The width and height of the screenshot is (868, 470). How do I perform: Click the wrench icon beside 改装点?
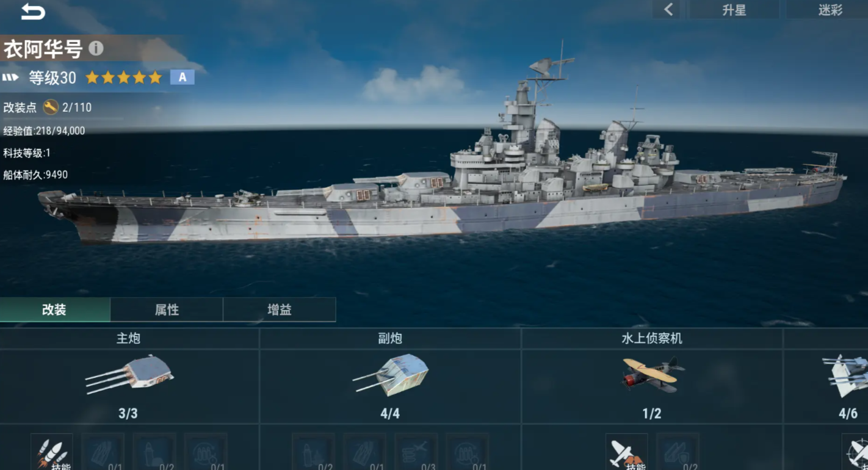(51, 107)
